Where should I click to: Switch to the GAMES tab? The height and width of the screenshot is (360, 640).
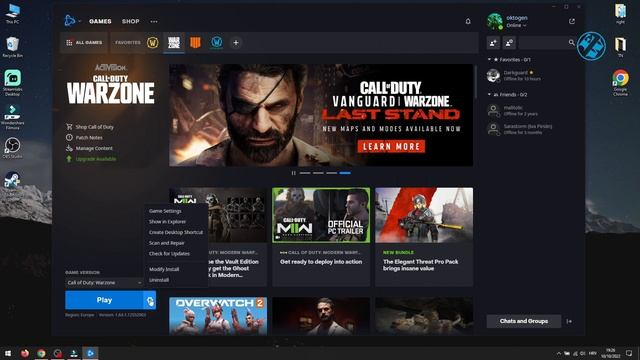coord(100,21)
